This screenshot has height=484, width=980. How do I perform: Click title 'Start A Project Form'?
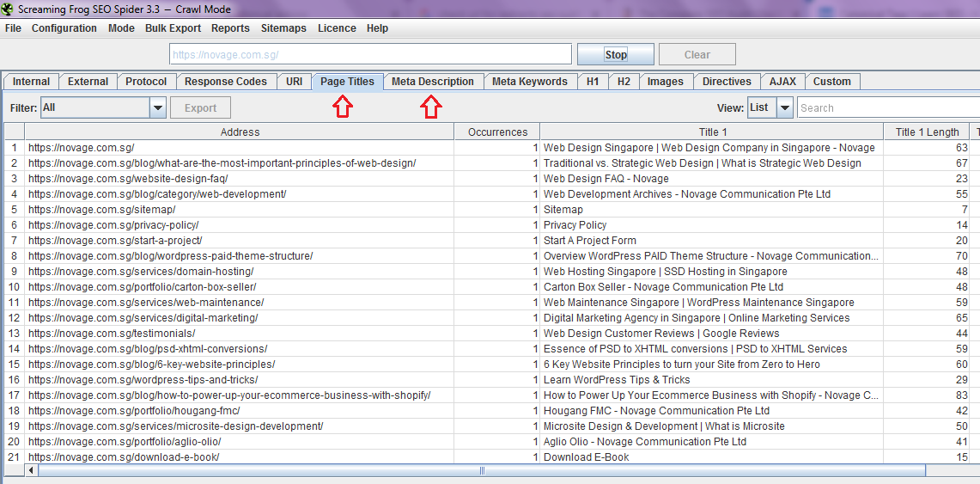pos(590,240)
